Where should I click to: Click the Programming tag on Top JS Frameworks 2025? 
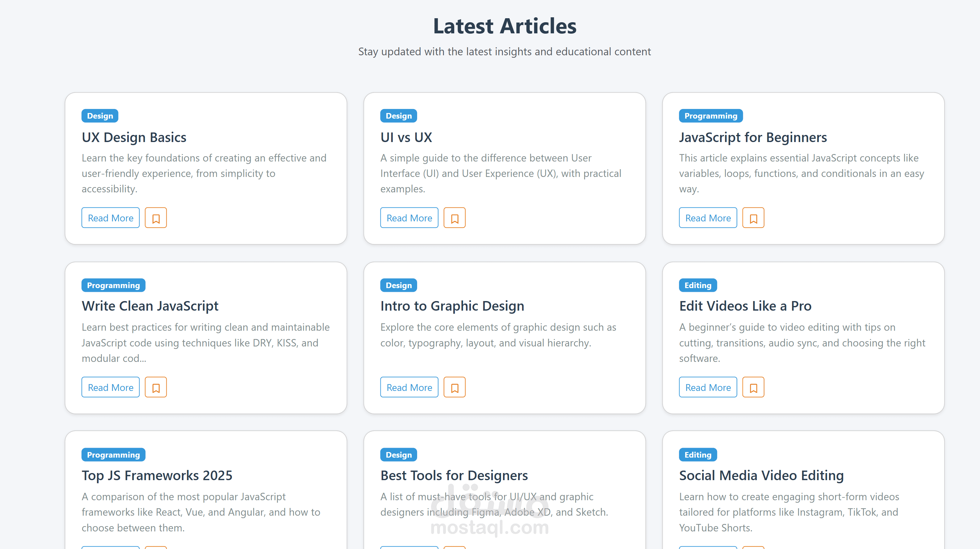tap(113, 455)
